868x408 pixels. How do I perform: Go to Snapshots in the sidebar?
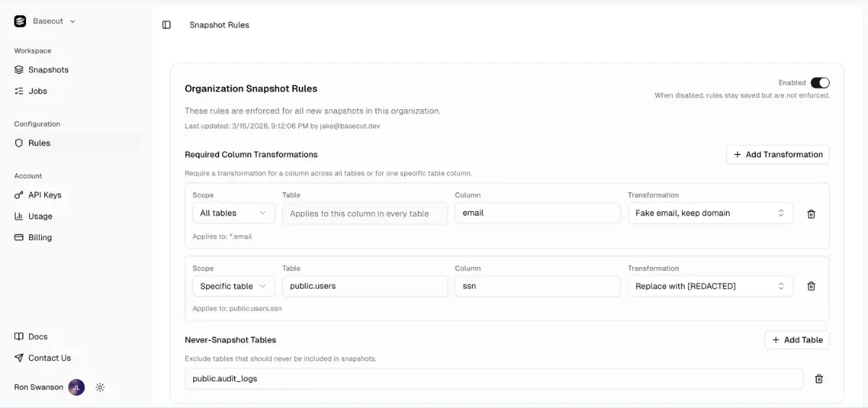(41, 70)
